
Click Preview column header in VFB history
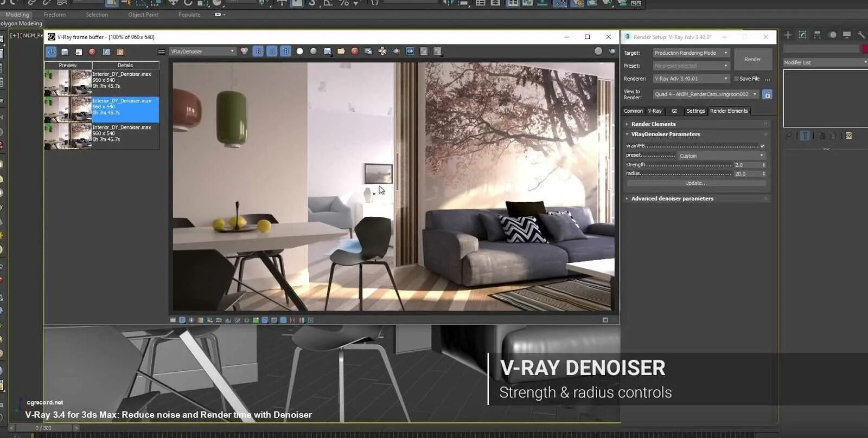[68, 65]
